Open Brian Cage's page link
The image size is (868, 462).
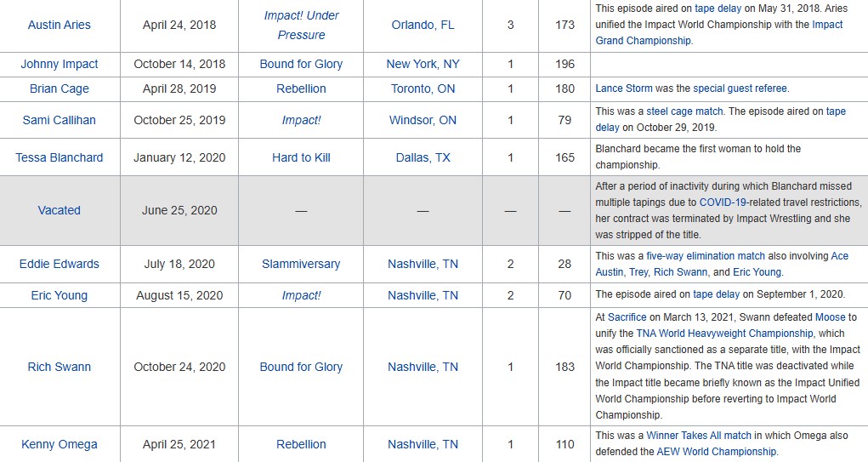pos(60,88)
